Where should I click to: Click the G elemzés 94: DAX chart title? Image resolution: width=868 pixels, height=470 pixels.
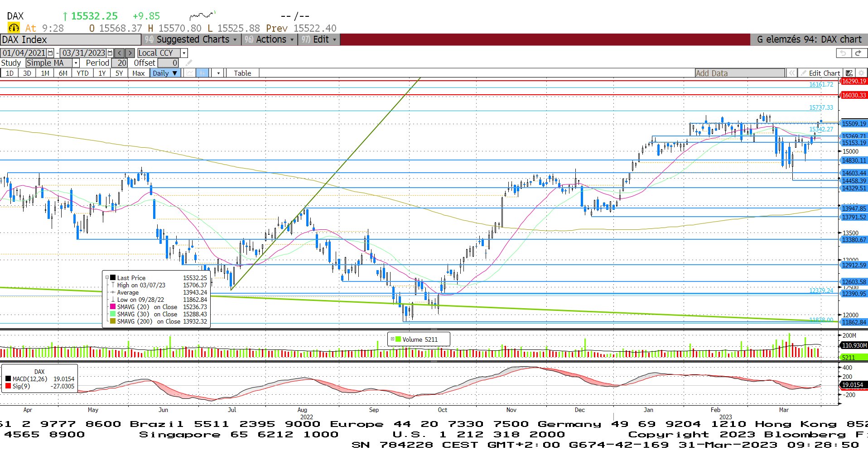[809, 39]
